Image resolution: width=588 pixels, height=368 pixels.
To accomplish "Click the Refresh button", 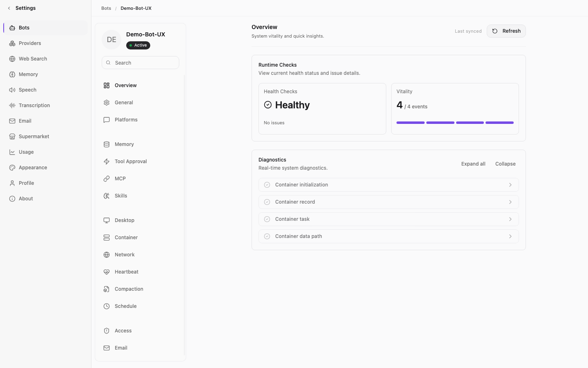I will pyautogui.click(x=506, y=31).
